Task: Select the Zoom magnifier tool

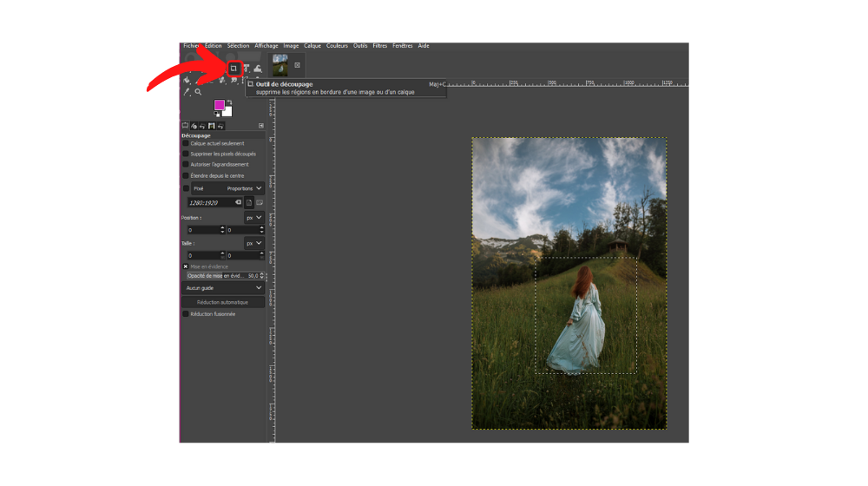Action: [198, 92]
